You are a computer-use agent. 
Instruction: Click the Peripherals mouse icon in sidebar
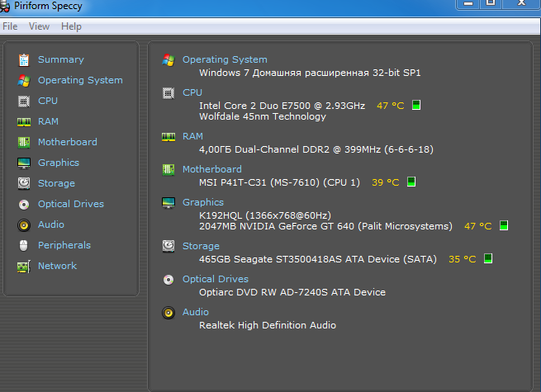pyautogui.click(x=24, y=245)
